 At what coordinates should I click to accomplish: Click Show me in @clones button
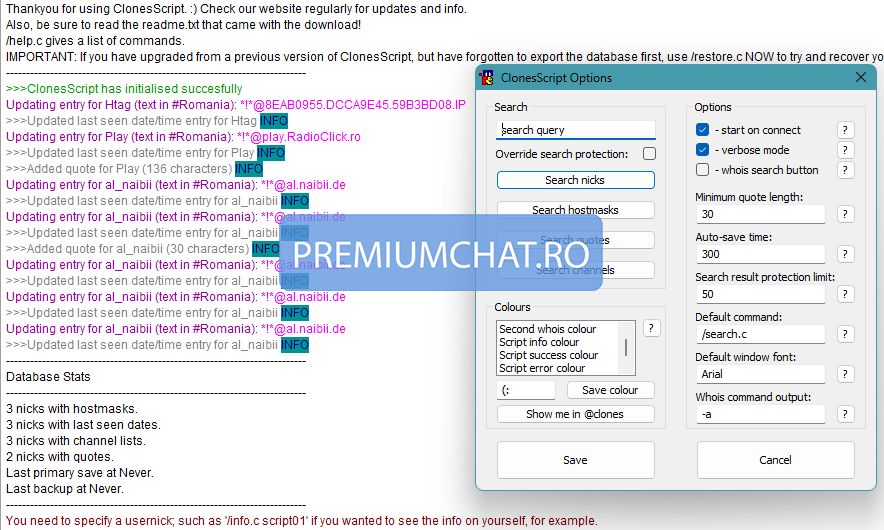point(576,414)
